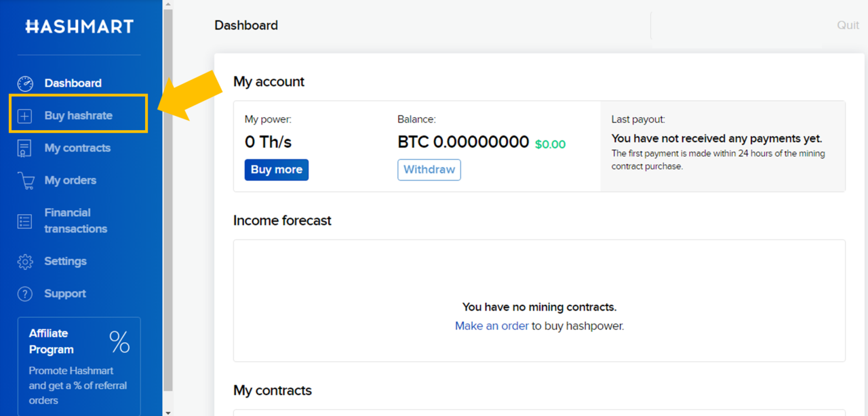Click the My contracts section heading
This screenshot has width=868, height=416.
pyautogui.click(x=273, y=391)
